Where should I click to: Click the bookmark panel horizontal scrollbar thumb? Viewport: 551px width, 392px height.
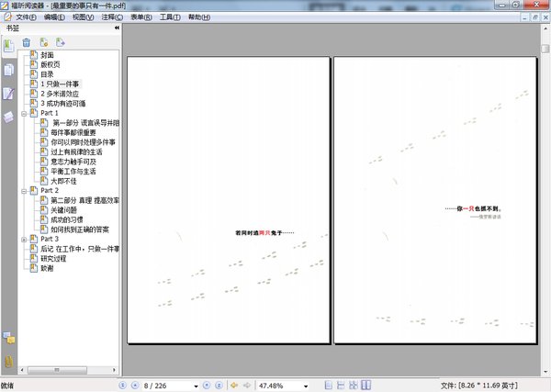[57, 370]
